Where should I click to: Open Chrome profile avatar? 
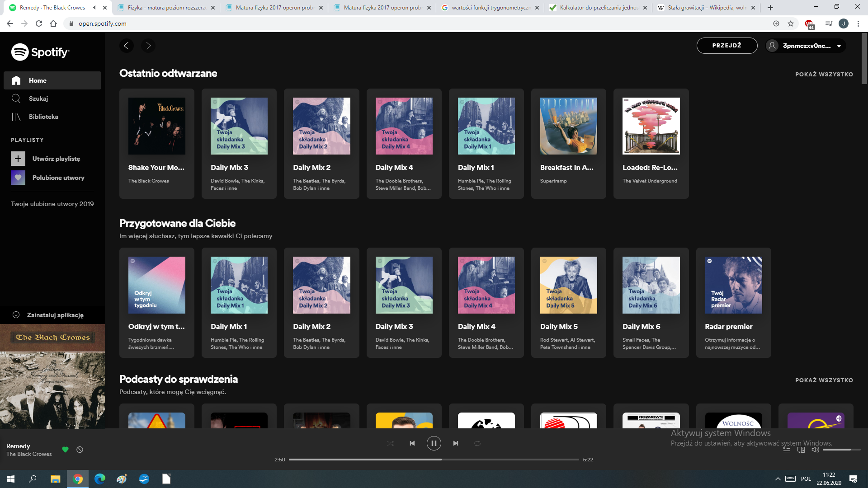(x=844, y=23)
